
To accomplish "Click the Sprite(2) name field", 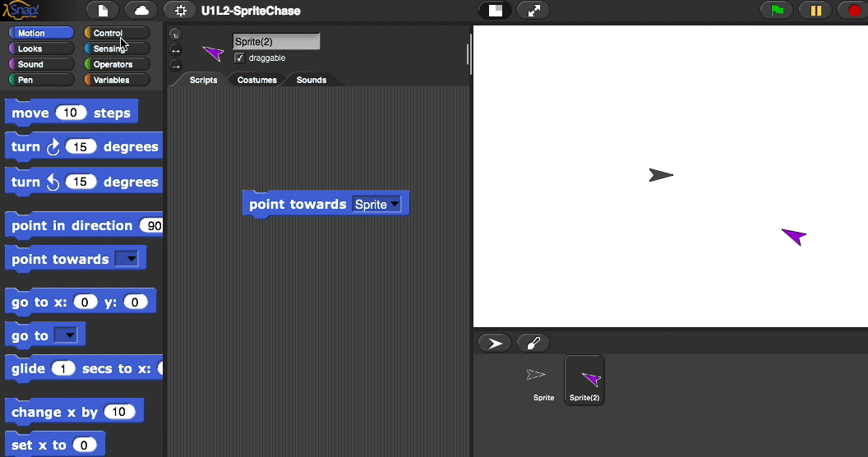I will [x=276, y=41].
